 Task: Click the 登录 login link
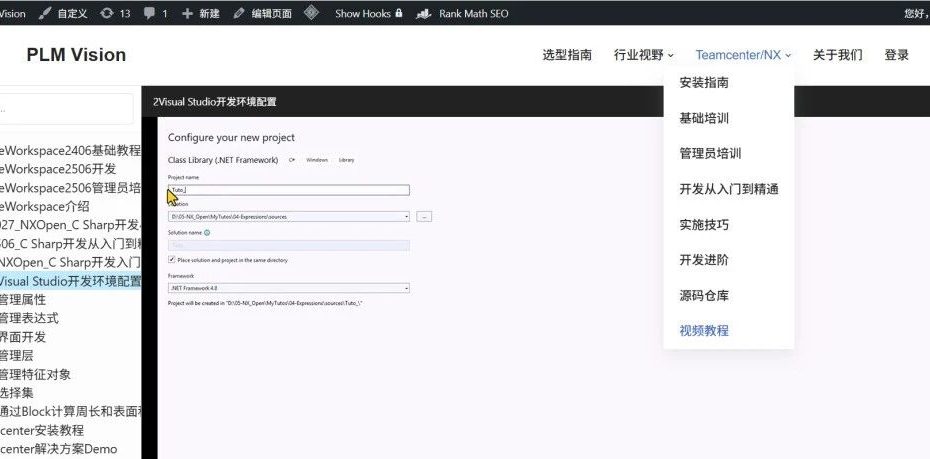[x=896, y=55]
